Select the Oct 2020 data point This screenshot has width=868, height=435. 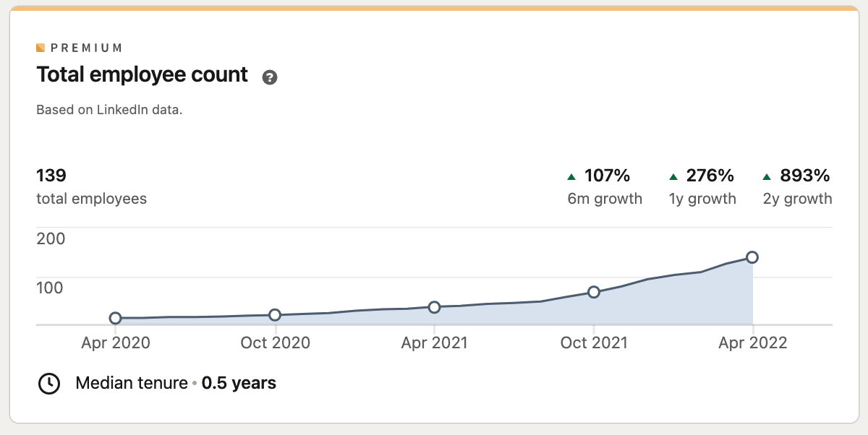click(275, 315)
